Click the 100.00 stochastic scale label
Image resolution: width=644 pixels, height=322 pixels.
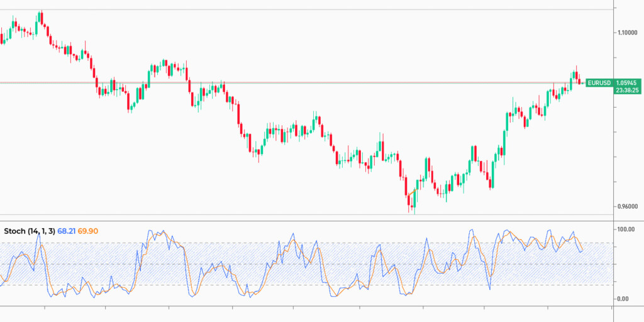(628, 230)
